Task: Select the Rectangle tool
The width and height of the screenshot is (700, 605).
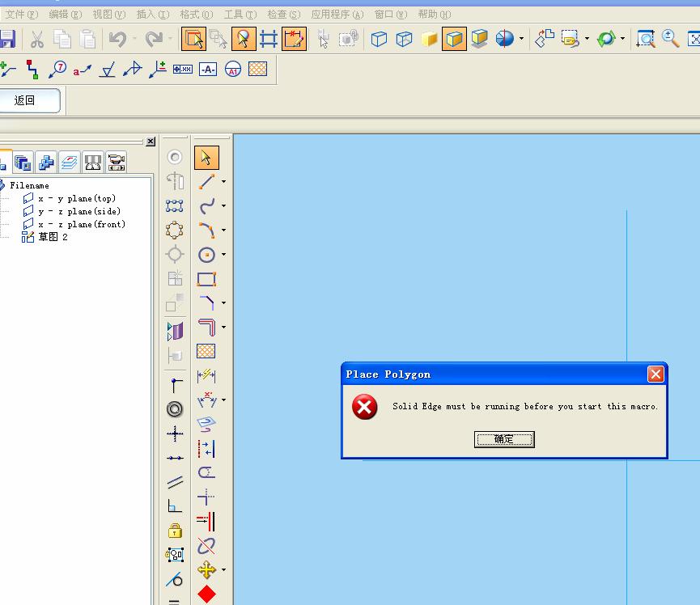Action: (x=206, y=279)
